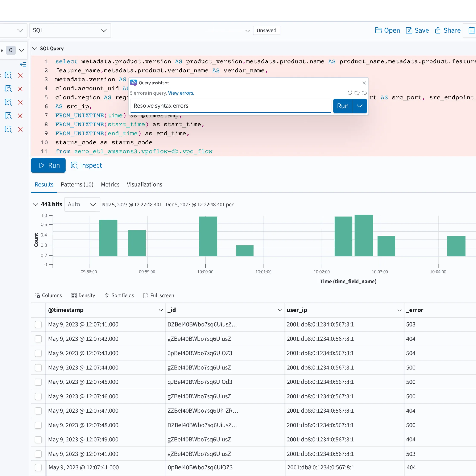The width and height of the screenshot is (476, 476).
Task: Close the Query assistant popup
Action: click(364, 83)
